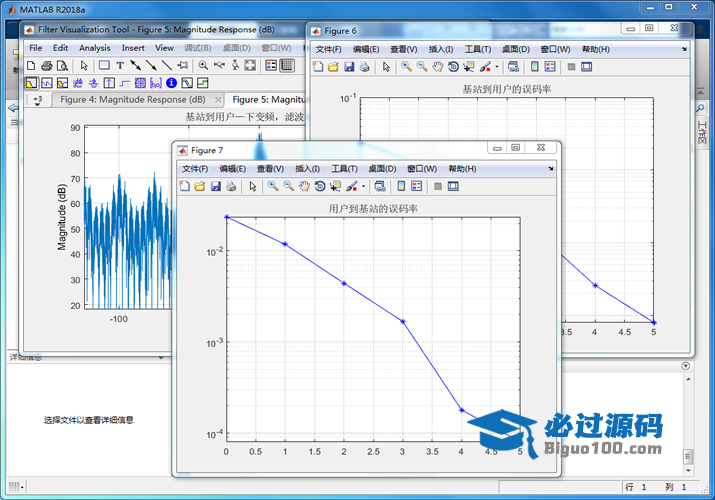This screenshot has width=715, height=500.
Task: Enable Data Cursor in Figure 6 toolbar
Action: pos(469,67)
